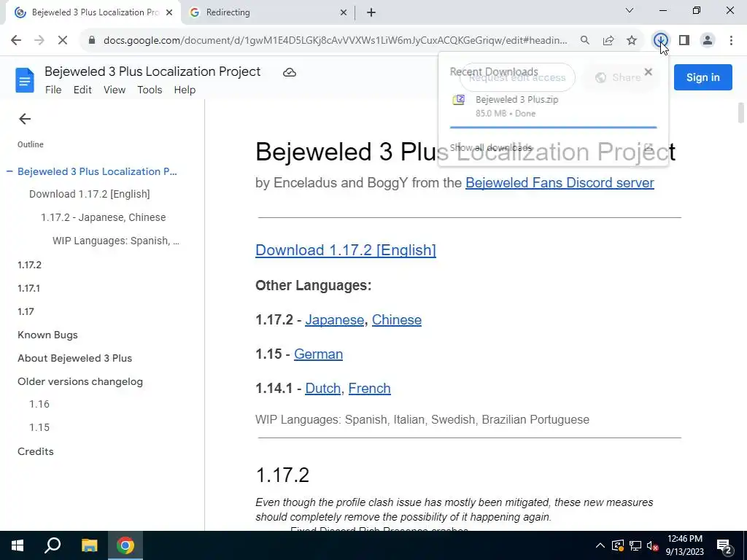747x560 pixels.
Task: Open the Chrome downloads icon in toolbar
Action: [x=660, y=41]
